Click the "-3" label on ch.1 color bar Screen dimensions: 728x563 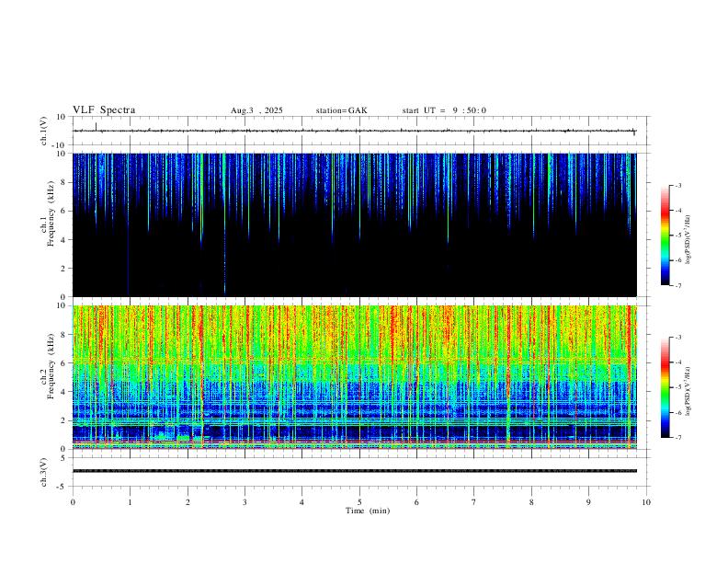pos(677,185)
